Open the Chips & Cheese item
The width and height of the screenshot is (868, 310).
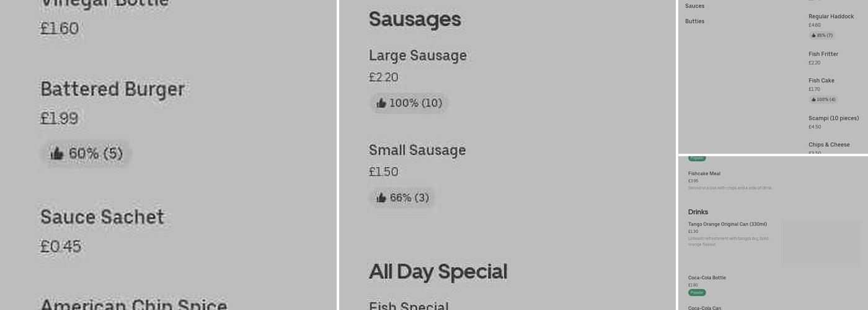829,144
